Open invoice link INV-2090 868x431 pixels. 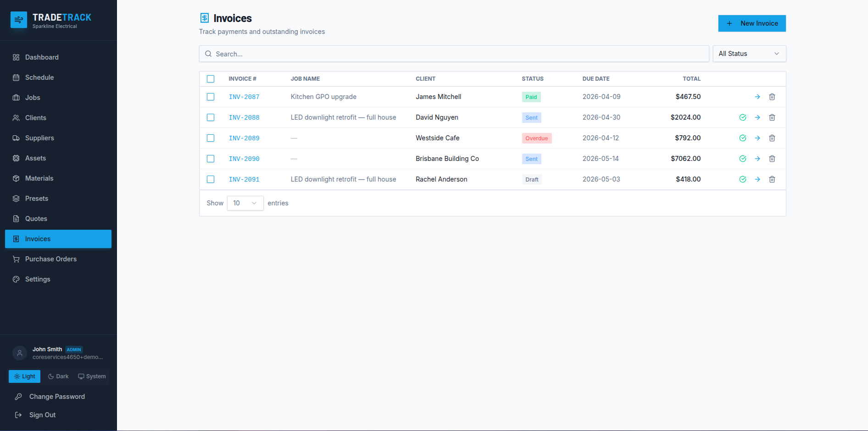pos(244,159)
